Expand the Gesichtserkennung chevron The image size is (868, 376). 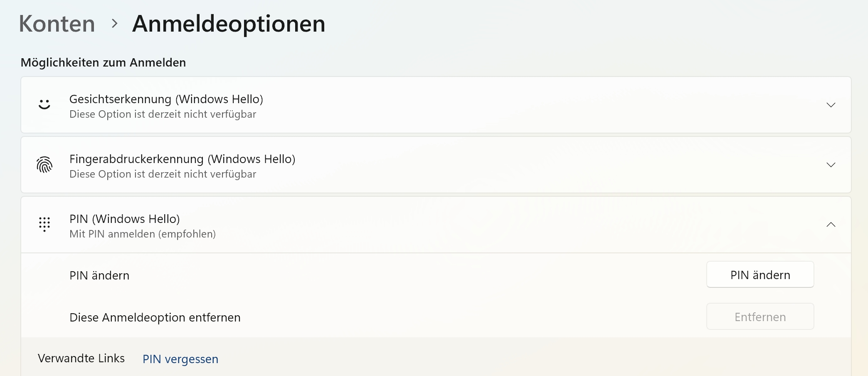(831, 105)
